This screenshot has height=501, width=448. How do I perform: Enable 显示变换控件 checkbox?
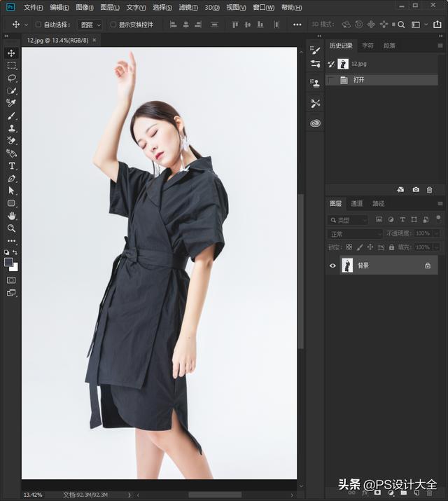(x=113, y=25)
